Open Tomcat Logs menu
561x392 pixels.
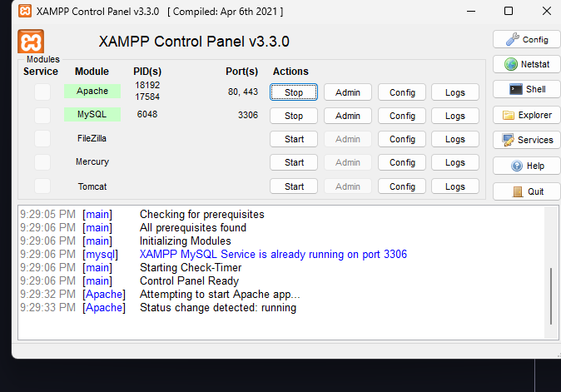coord(455,186)
